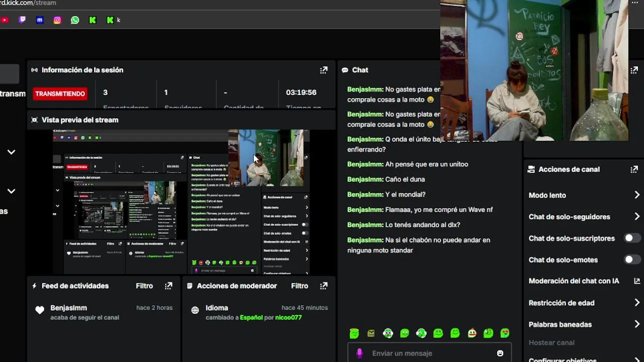
Task: Click 'acaba de seguir el canal' text
Action: [85, 318]
